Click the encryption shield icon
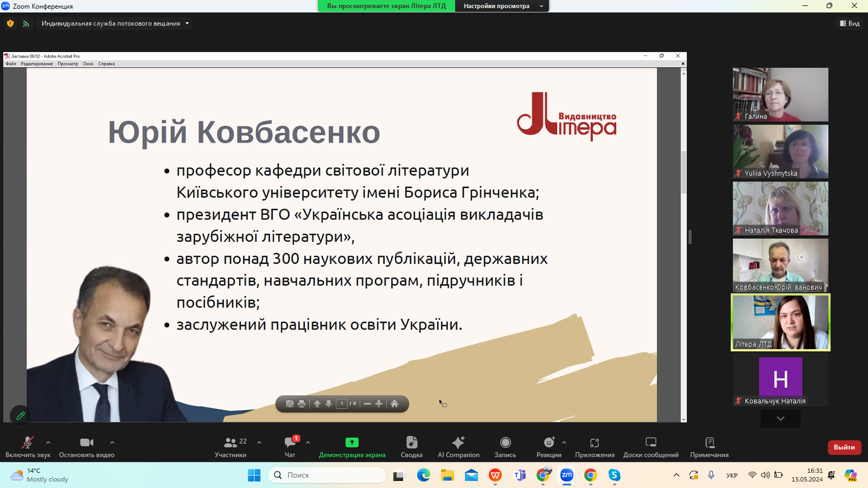 [x=10, y=23]
